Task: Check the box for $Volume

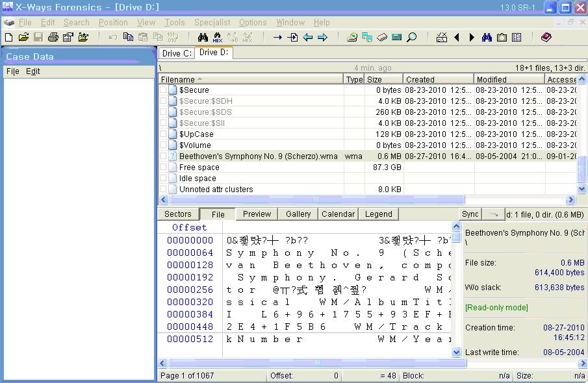Action: pos(163,145)
